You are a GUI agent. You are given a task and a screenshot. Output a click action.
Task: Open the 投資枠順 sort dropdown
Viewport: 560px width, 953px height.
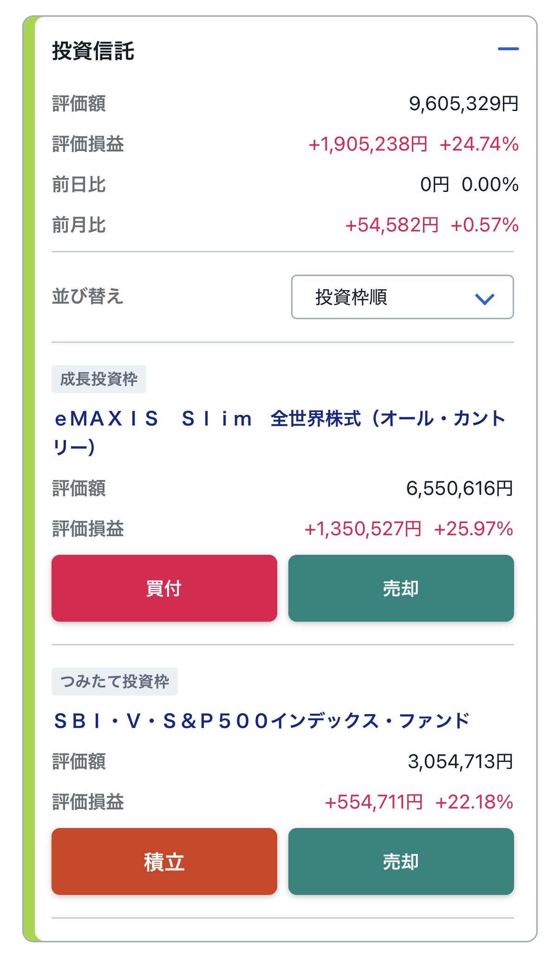click(402, 297)
